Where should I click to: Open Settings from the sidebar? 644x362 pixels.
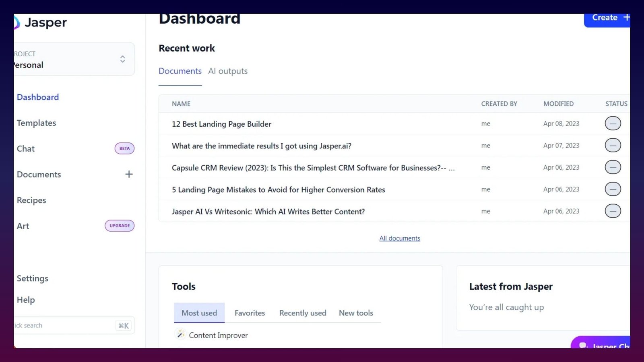(x=33, y=278)
